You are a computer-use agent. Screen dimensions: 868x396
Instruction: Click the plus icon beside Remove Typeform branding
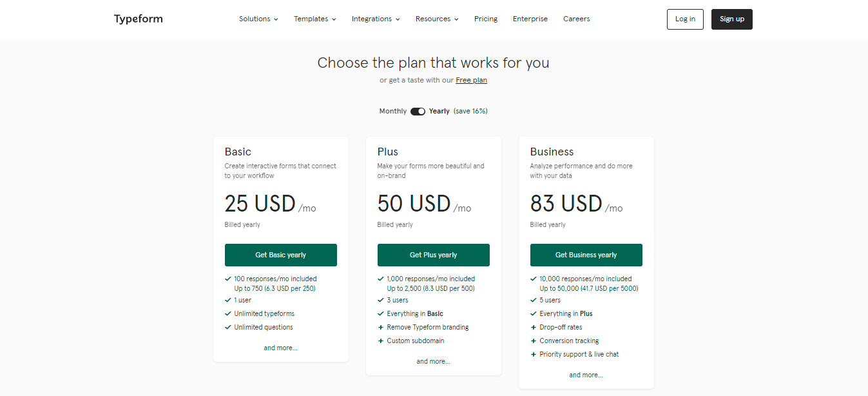point(380,327)
